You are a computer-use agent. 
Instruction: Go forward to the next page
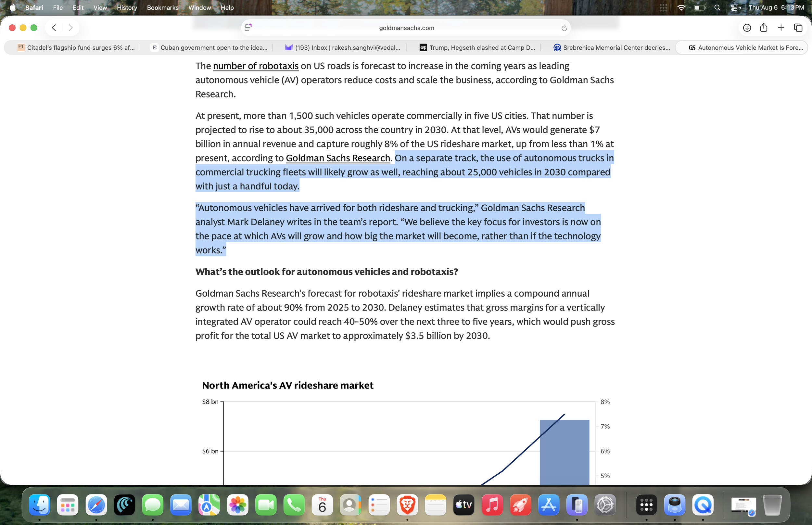(x=70, y=28)
